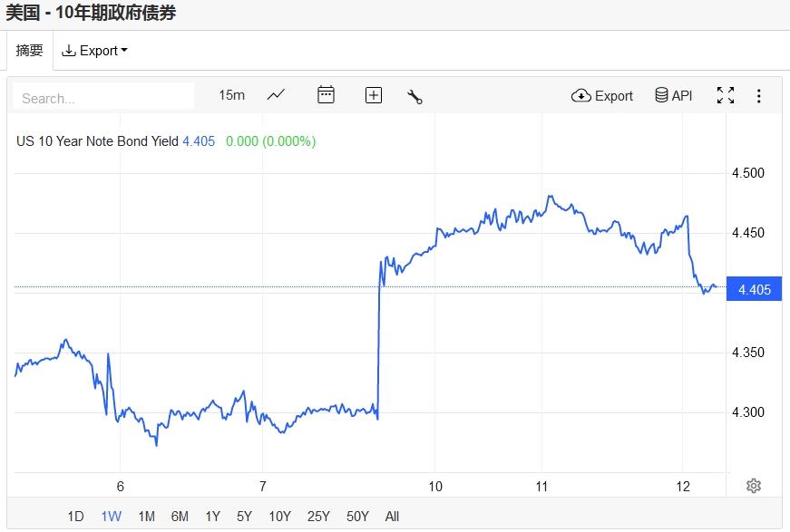This screenshot has width=790, height=532.
Task: Open the calendar date range picker
Action: (x=326, y=95)
